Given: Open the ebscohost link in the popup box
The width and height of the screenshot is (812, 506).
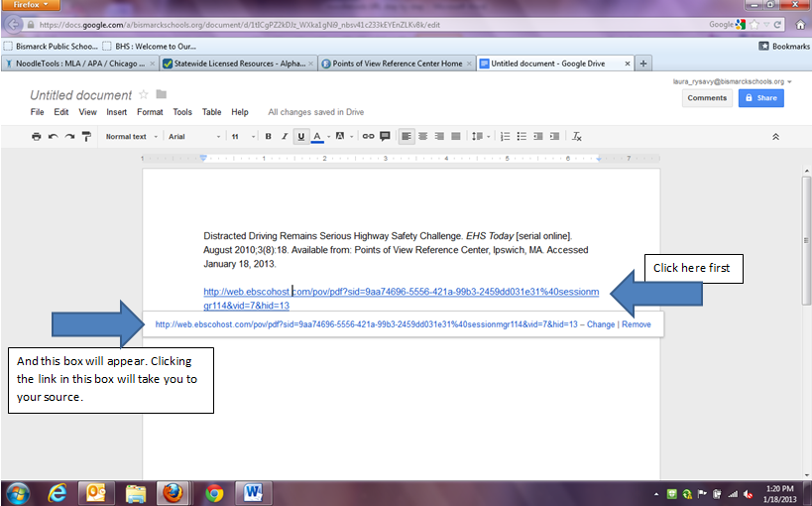Looking at the screenshot, I should point(366,324).
